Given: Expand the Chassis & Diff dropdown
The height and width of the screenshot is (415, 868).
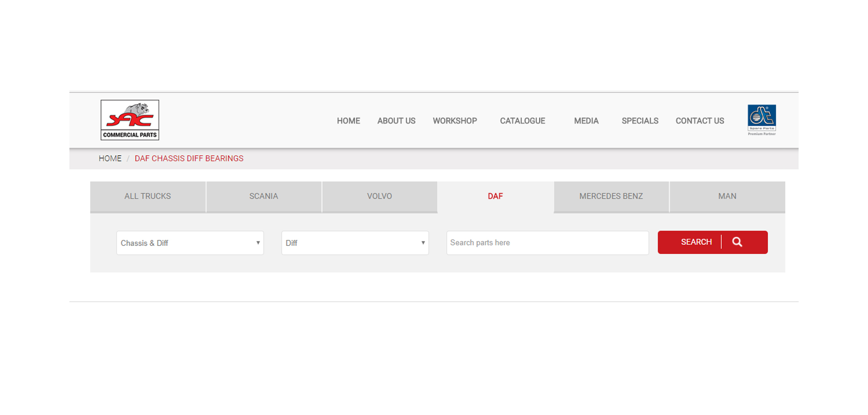Looking at the screenshot, I should coord(190,243).
